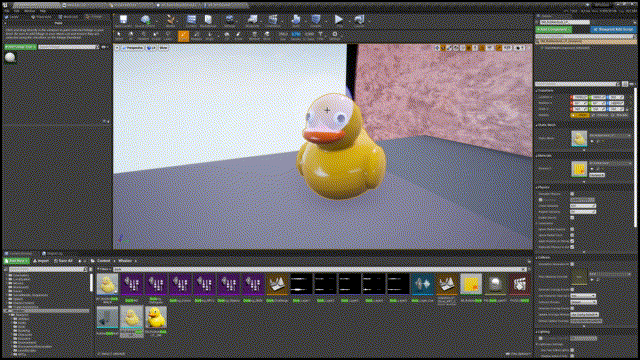Browse to static mesh asset icon in Details
Viewport: 640px width, 360px height.
pyautogui.click(x=597, y=142)
